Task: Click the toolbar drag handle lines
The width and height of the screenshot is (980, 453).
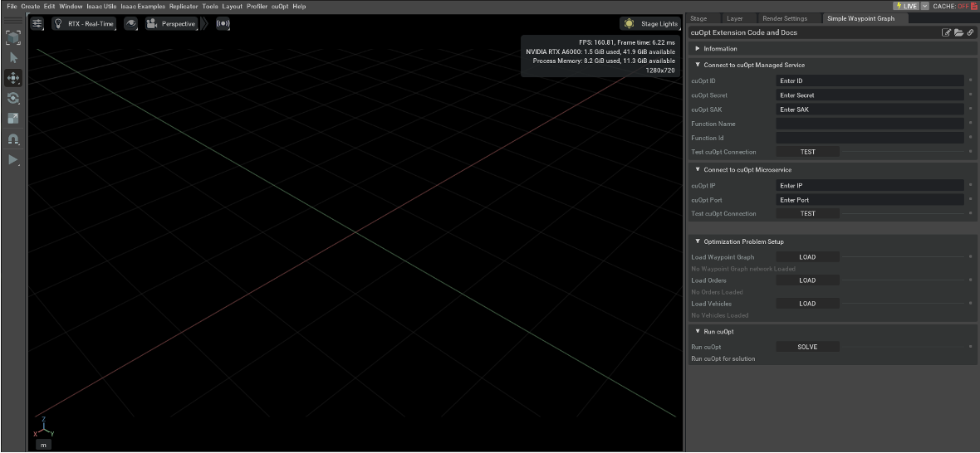Action: [x=13, y=21]
